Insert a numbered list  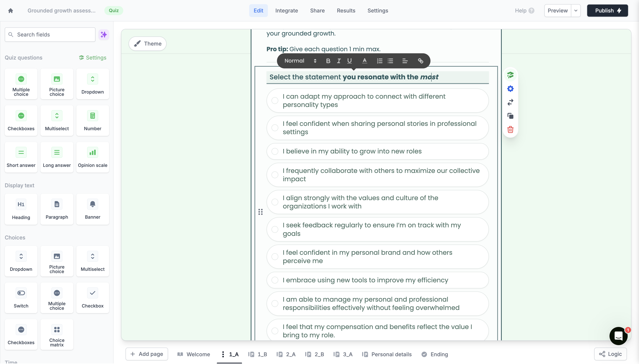379,61
